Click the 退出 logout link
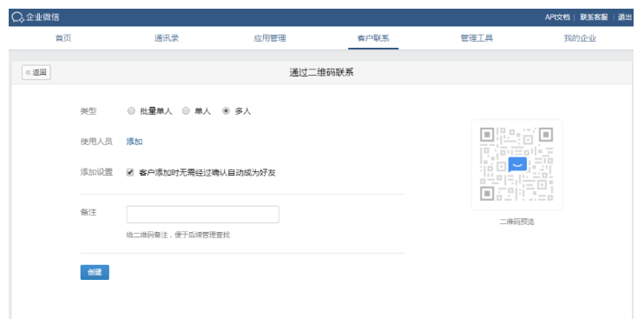Screen dimensions: 644x332 [625, 17]
